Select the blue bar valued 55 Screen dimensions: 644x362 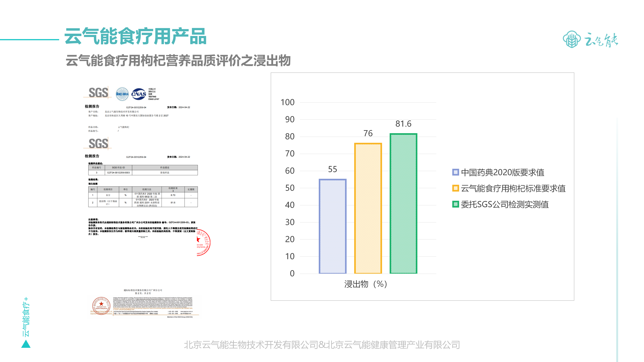[333, 226]
